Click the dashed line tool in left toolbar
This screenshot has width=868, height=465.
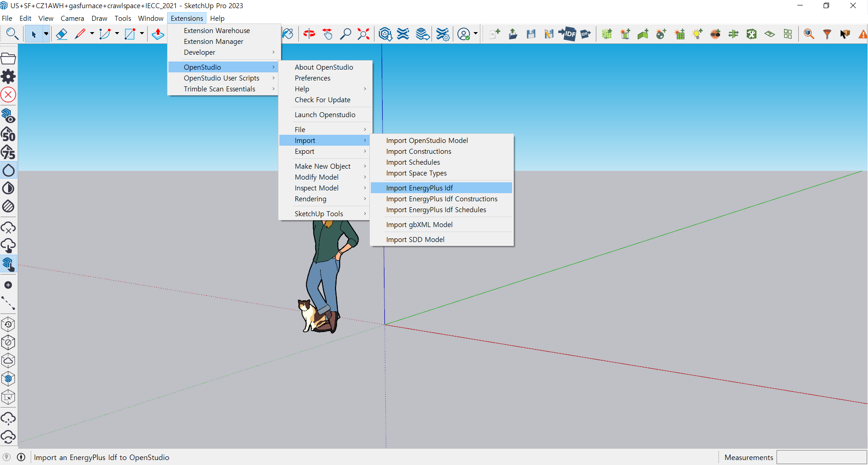pos(9,304)
